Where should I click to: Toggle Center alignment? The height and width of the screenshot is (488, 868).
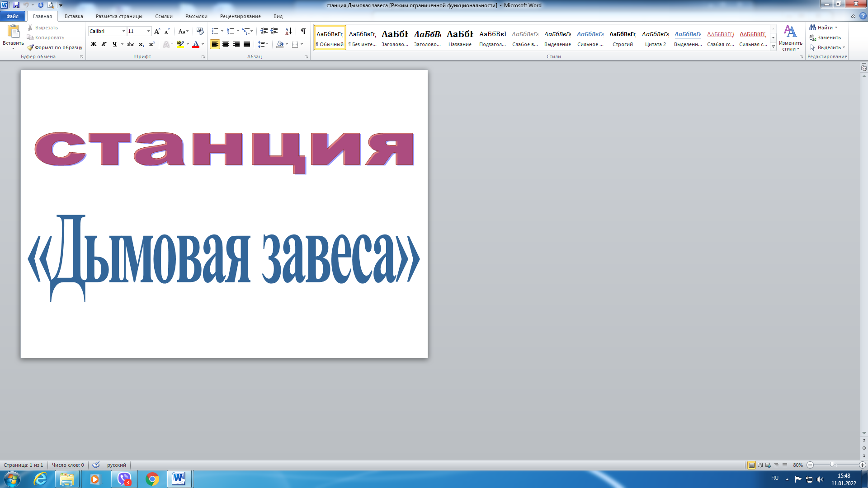pyautogui.click(x=226, y=44)
